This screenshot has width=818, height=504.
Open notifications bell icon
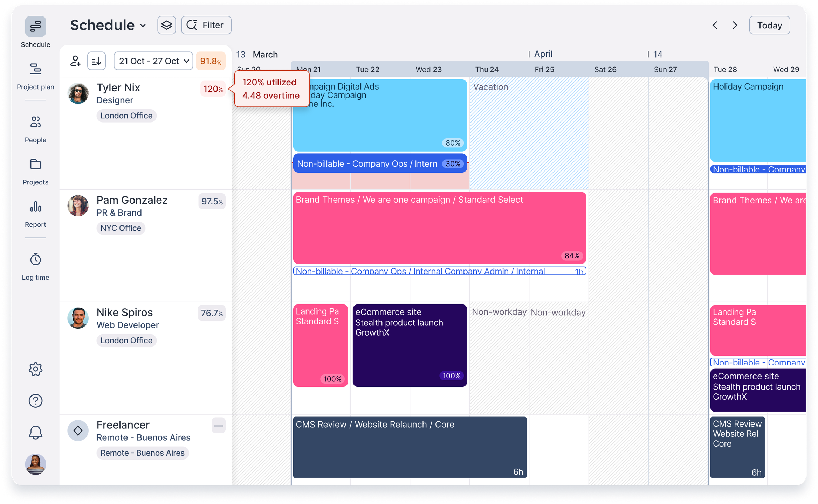(35, 432)
